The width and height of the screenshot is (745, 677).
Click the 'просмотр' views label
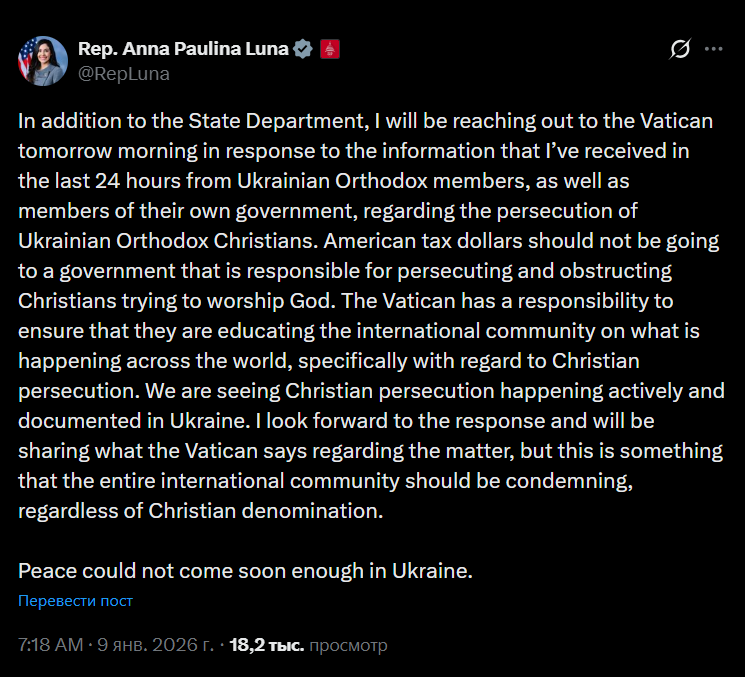click(x=348, y=645)
